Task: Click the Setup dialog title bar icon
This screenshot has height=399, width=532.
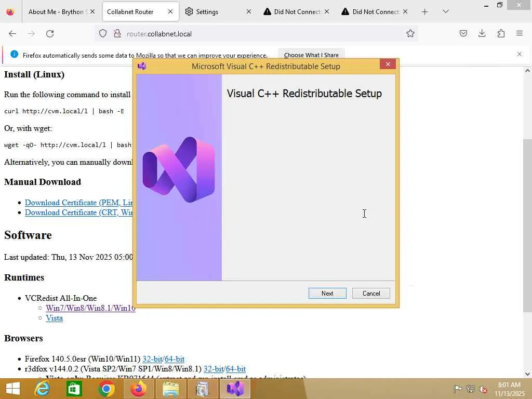Action: (142, 66)
